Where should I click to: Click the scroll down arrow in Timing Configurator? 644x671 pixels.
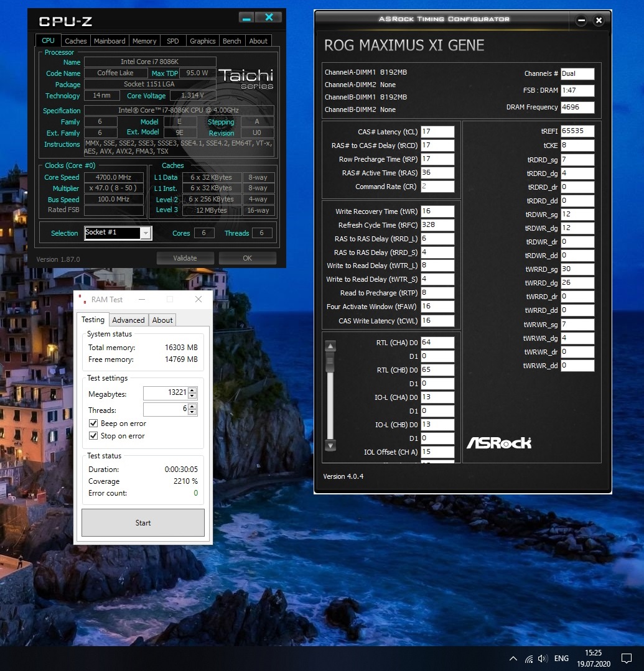tap(330, 445)
